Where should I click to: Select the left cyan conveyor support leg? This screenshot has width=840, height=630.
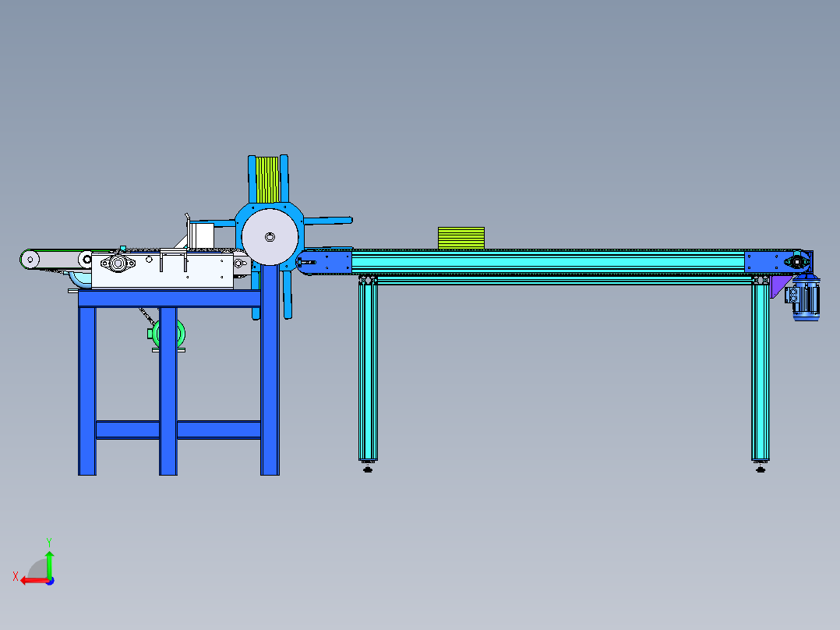[x=368, y=368]
